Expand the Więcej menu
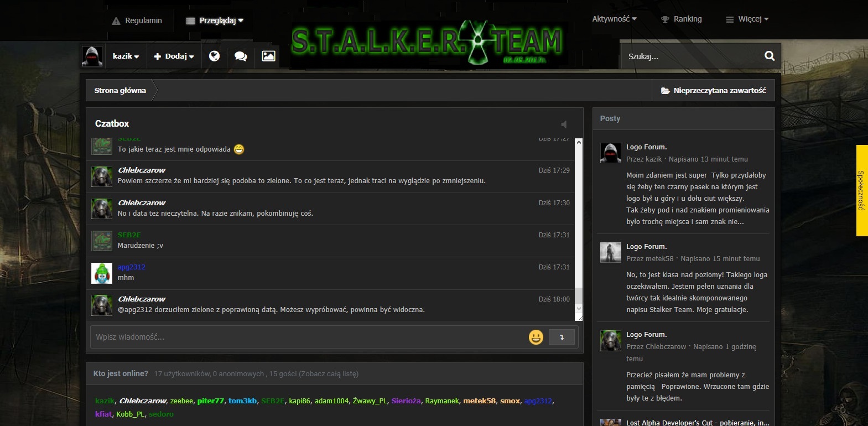Image resolution: width=868 pixels, height=426 pixels. [x=747, y=19]
